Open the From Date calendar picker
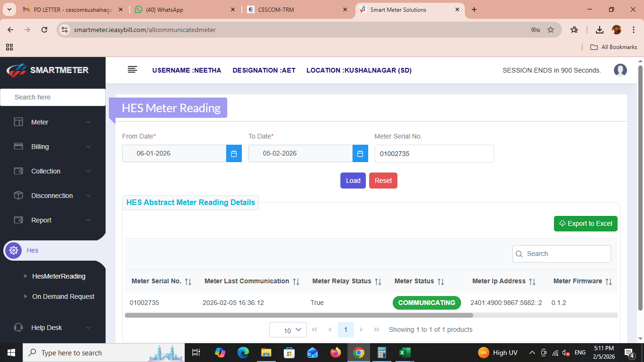644x362 pixels. [x=234, y=154]
